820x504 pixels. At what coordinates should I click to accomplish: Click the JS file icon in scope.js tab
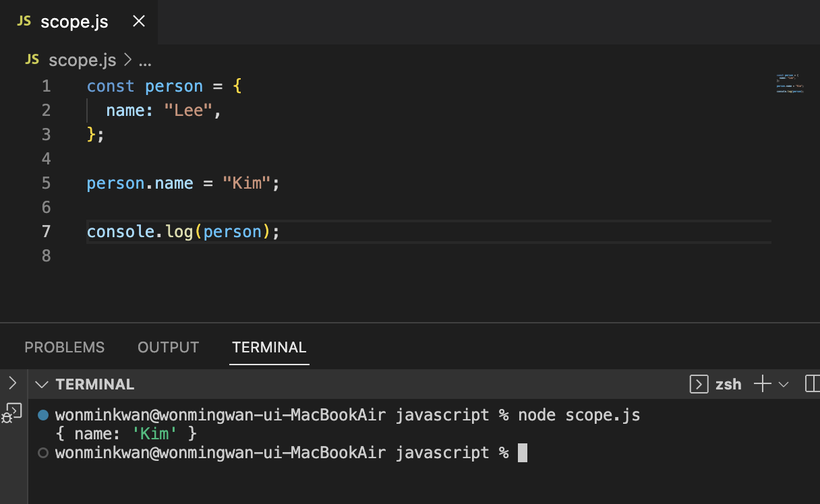(x=24, y=22)
